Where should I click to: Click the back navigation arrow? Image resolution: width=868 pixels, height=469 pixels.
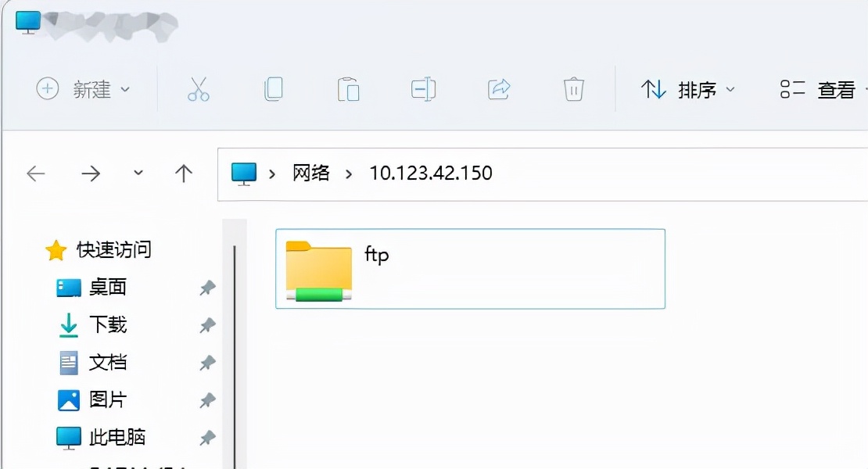coord(36,174)
